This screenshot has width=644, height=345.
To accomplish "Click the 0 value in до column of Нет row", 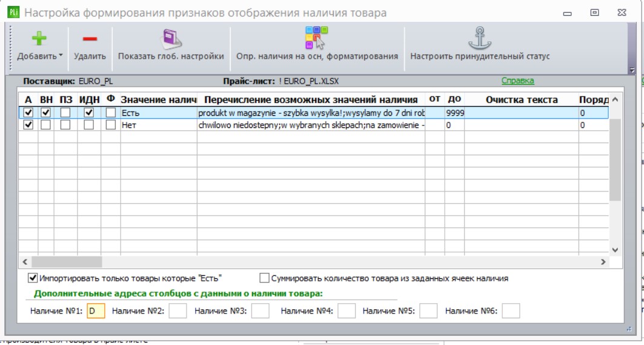I will click(x=454, y=125).
